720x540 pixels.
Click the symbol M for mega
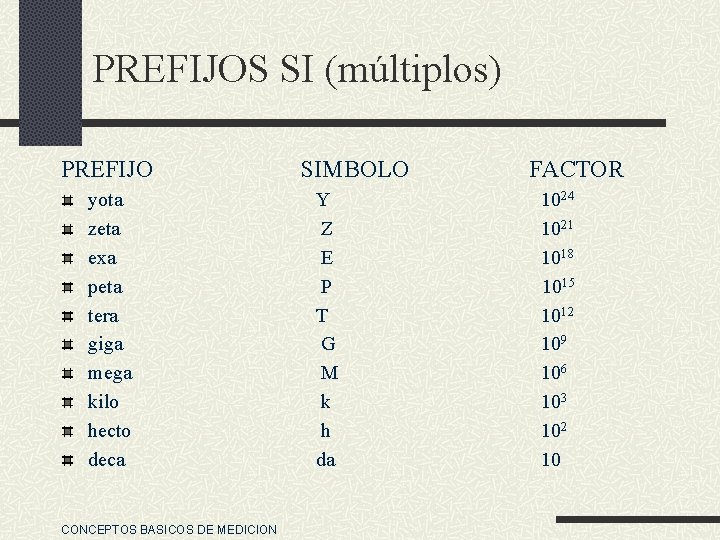[x=329, y=373]
